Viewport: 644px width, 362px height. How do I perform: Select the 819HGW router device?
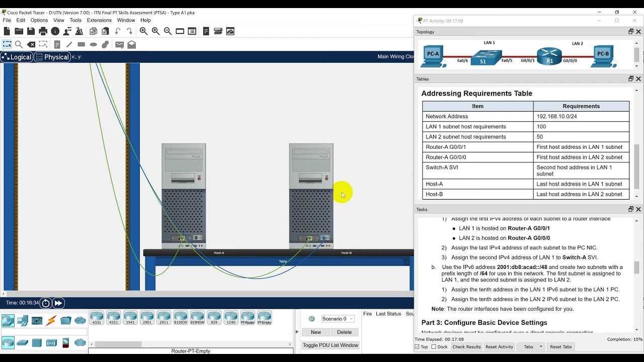(x=197, y=318)
